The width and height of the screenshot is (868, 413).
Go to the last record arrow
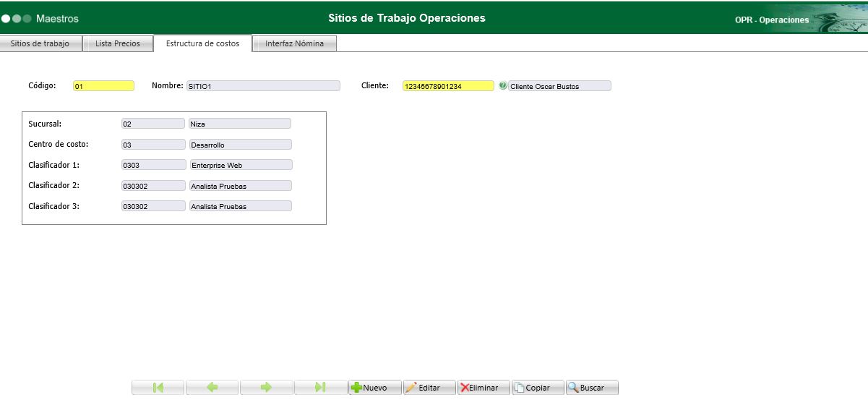coord(321,388)
